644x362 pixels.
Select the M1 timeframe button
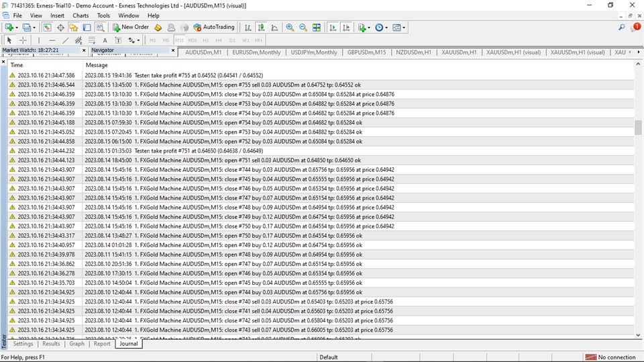point(153,40)
